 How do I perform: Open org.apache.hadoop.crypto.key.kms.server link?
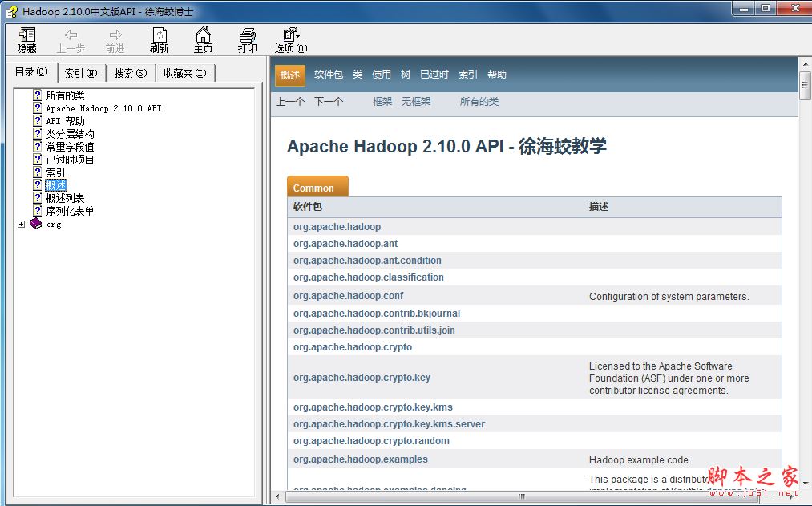click(389, 424)
